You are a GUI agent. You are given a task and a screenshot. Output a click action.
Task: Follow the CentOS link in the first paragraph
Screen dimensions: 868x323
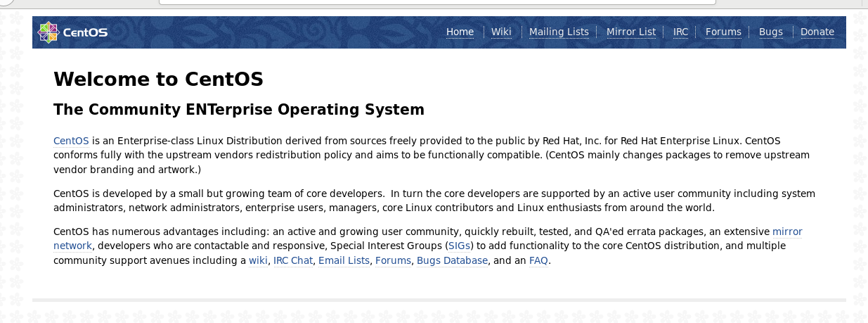pos(71,141)
